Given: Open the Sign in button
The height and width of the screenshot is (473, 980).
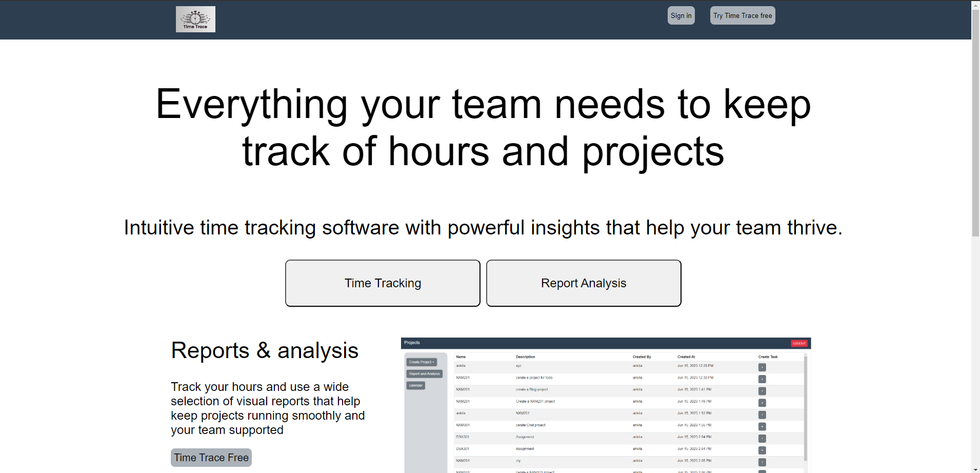Looking at the screenshot, I should [x=681, y=15].
